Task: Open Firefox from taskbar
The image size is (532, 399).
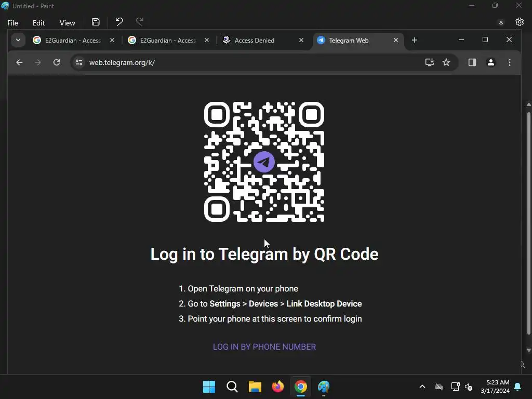Action: [x=278, y=387]
